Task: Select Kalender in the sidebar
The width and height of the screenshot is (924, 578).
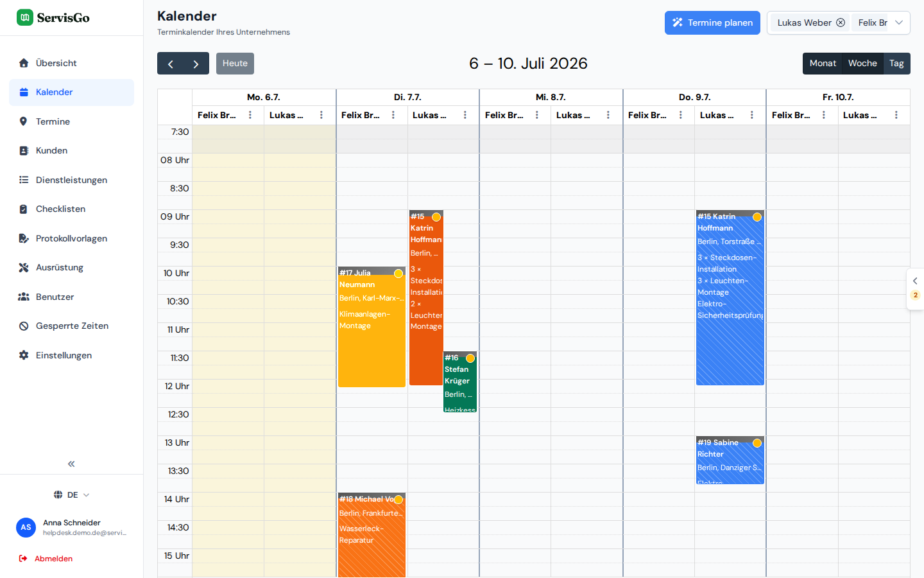Action: (x=71, y=92)
